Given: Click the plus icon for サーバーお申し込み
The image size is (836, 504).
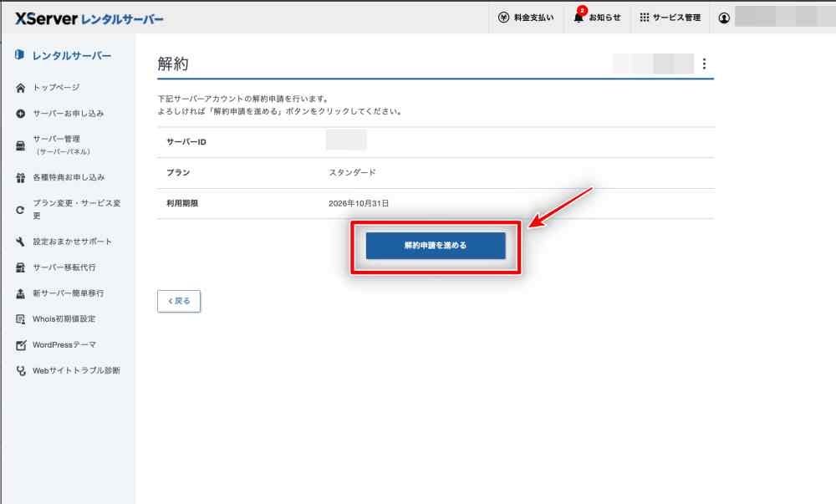Looking at the screenshot, I should coord(21,114).
